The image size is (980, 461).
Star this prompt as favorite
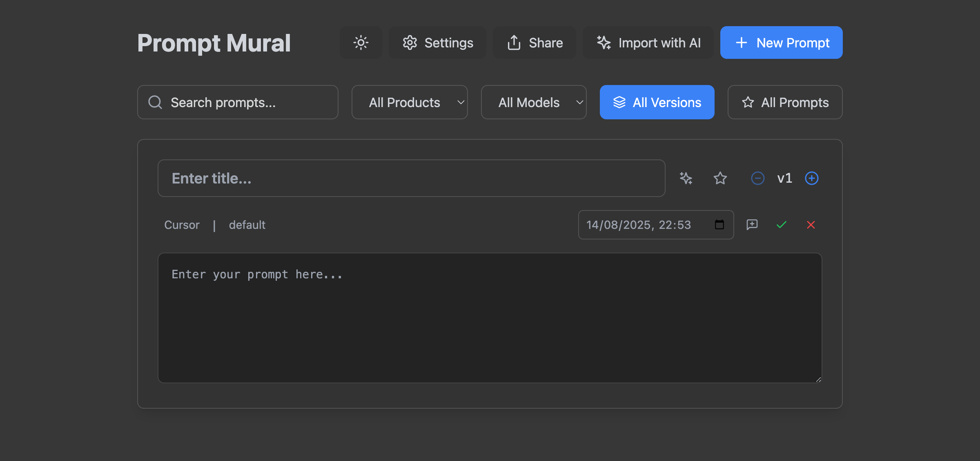click(x=720, y=178)
